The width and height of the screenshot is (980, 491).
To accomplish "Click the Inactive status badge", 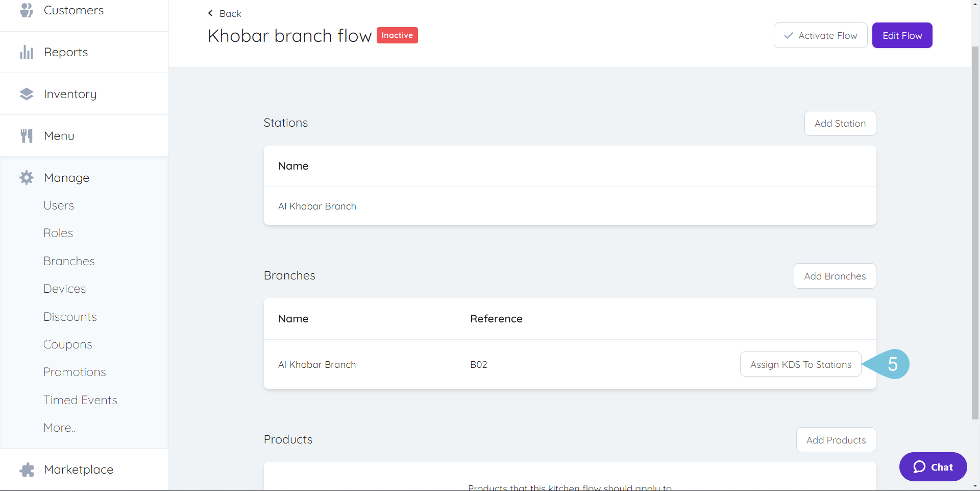I will (397, 35).
